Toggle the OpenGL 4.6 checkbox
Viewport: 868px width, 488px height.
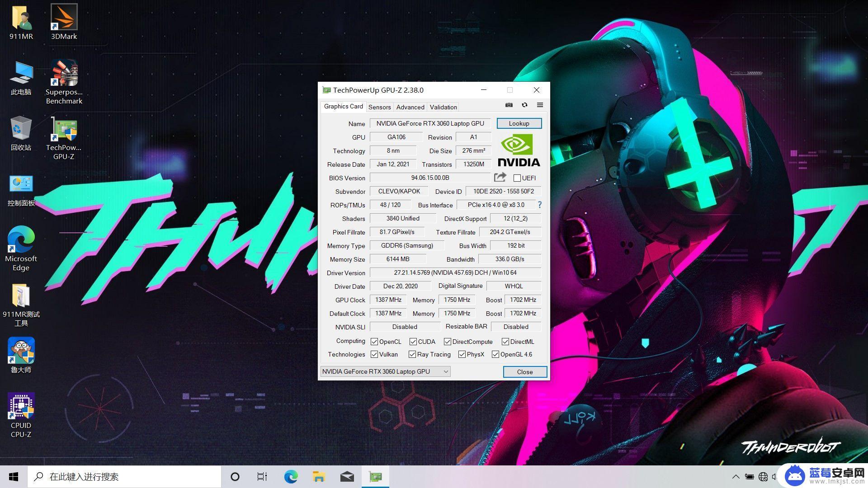click(x=495, y=354)
